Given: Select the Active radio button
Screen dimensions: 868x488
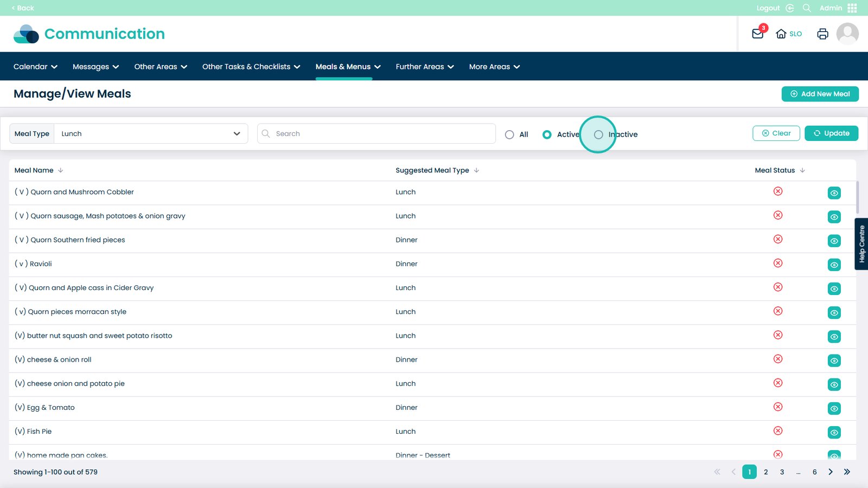Looking at the screenshot, I should pyautogui.click(x=547, y=134).
